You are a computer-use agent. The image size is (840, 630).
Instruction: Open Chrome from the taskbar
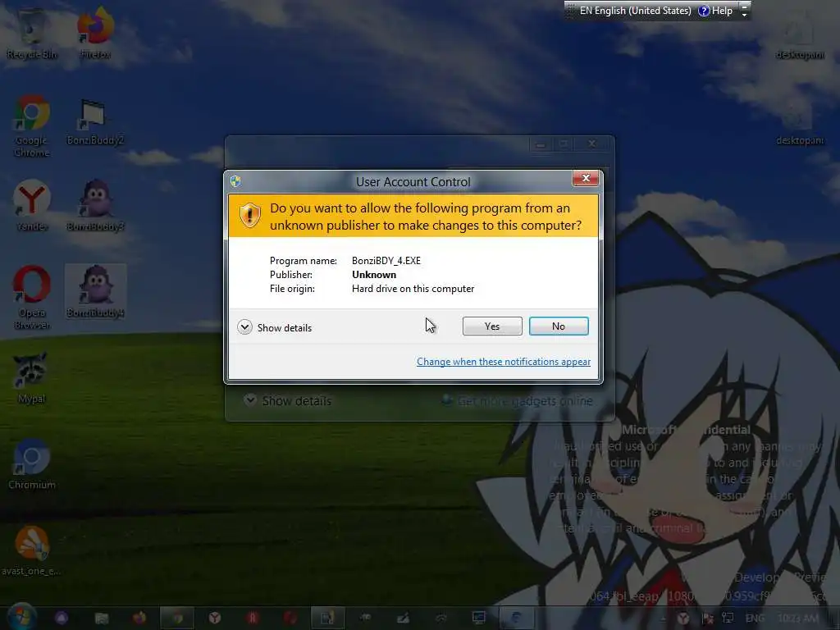click(177, 619)
